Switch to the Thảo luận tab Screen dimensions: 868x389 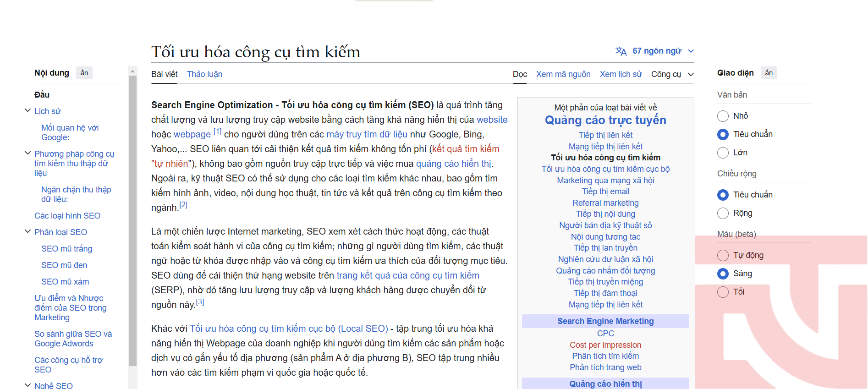click(x=204, y=74)
